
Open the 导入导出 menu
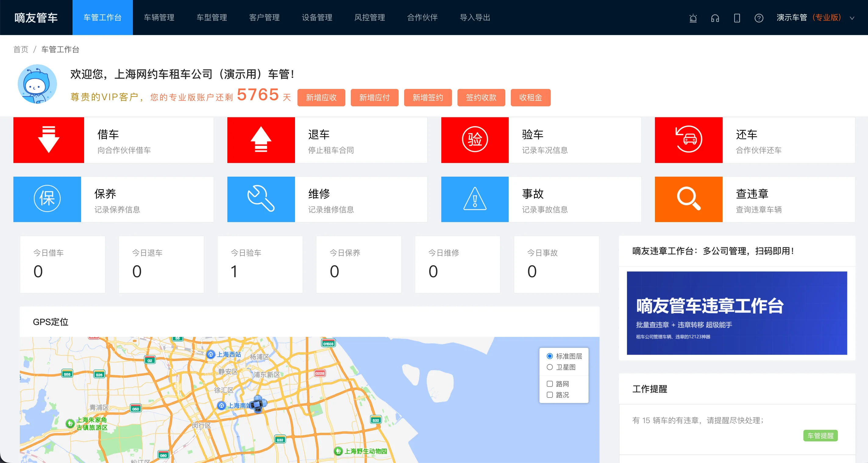(x=475, y=17)
